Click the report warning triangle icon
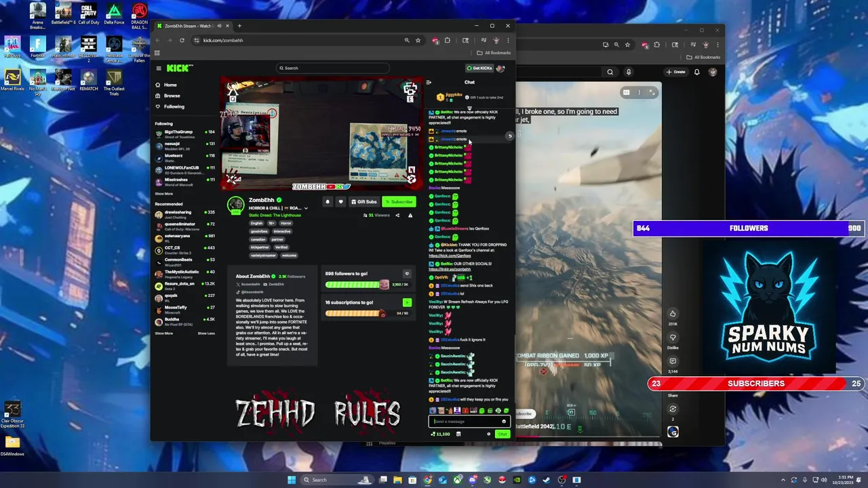 pyautogui.click(x=410, y=215)
